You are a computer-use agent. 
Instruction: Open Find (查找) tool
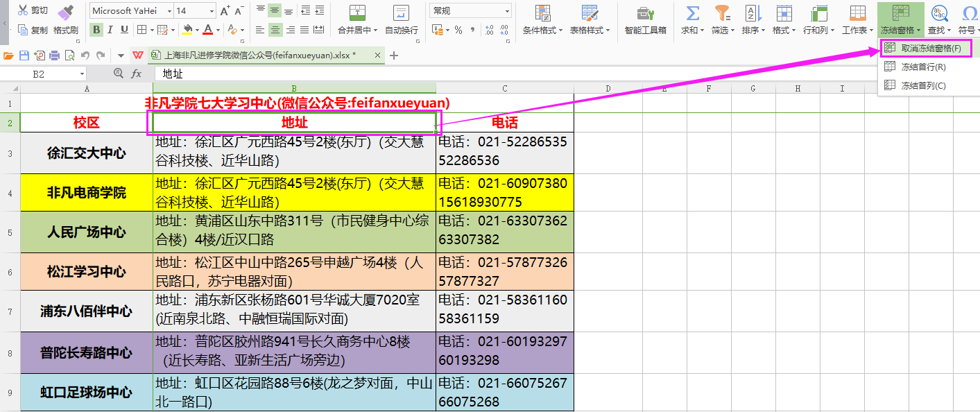(x=940, y=19)
